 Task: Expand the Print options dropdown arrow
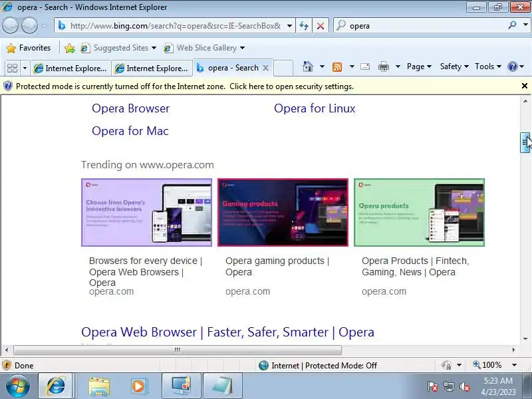pos(398,66)
